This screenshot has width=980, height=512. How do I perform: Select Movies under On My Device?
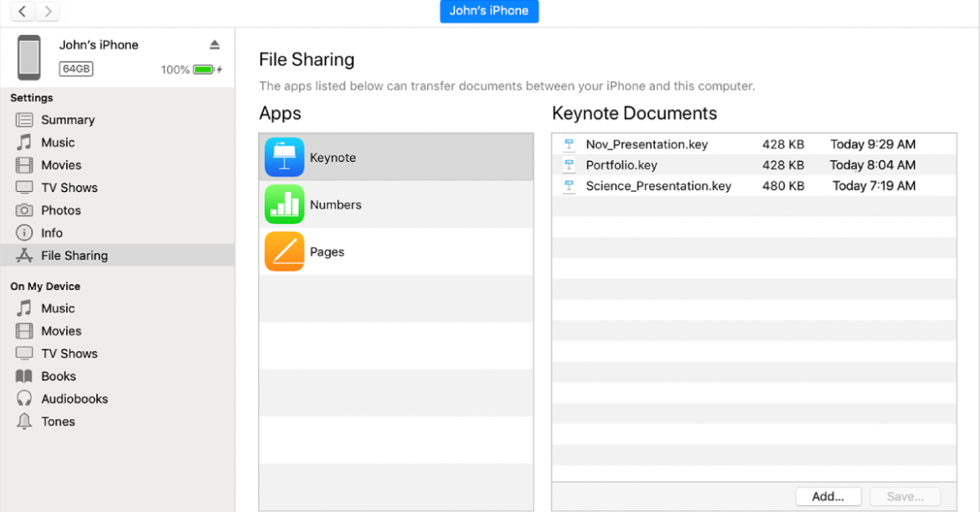[61, 330]
